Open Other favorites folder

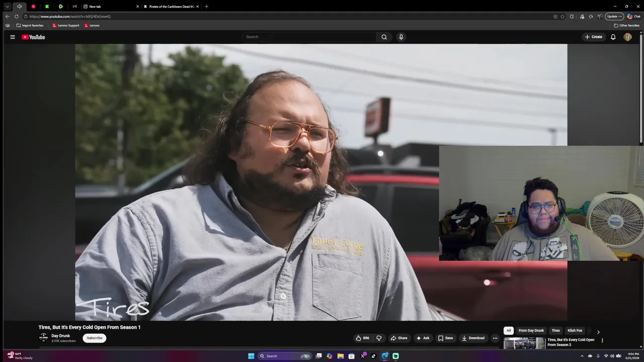click(626, 25)
